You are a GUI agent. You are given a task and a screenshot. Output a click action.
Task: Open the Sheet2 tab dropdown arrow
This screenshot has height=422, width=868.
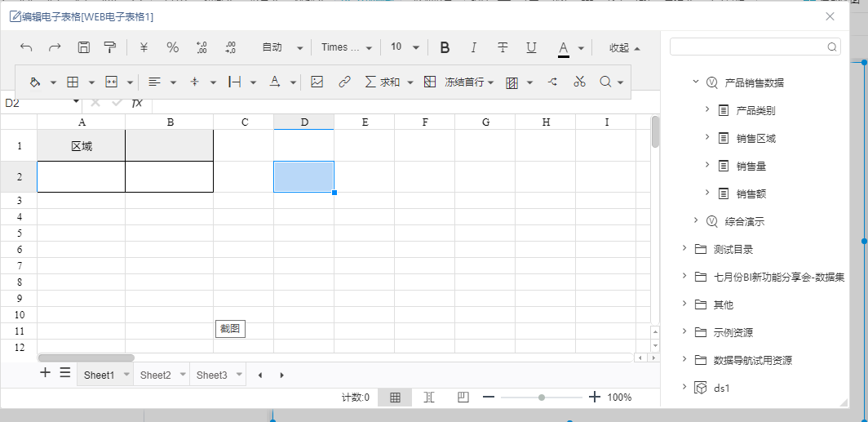point(183,375)
